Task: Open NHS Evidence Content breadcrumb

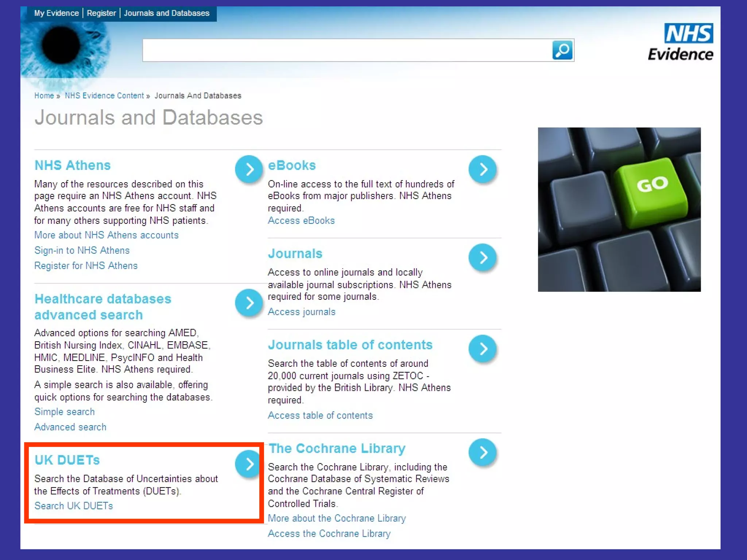Action: 104,96
